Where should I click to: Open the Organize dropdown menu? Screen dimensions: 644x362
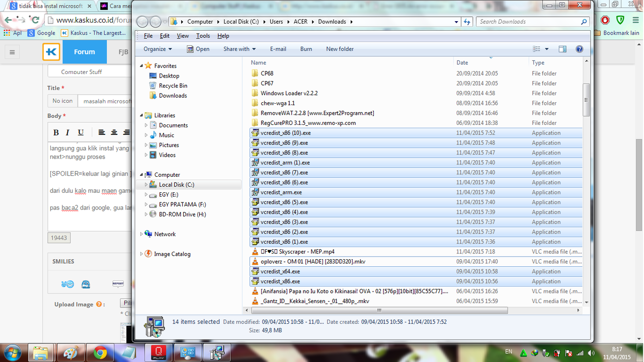[x=157, y=49]
